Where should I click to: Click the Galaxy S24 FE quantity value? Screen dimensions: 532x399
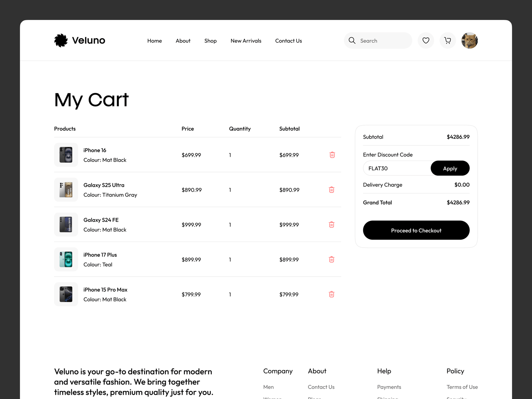230,225
